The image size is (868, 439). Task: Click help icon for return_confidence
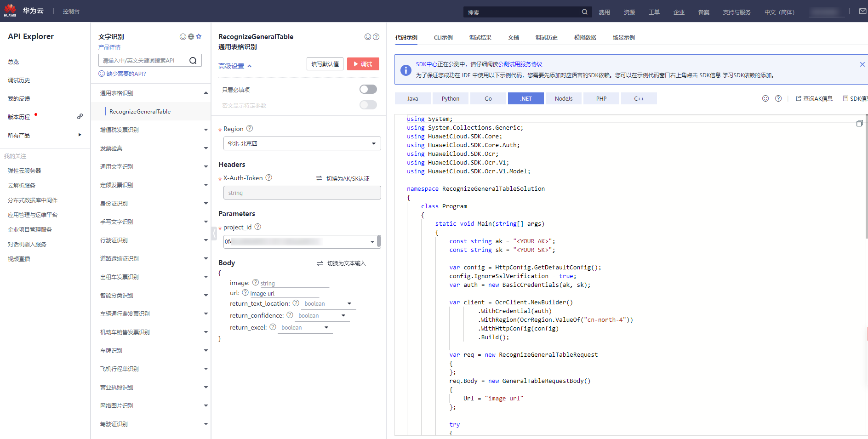(x=290, y=315)
